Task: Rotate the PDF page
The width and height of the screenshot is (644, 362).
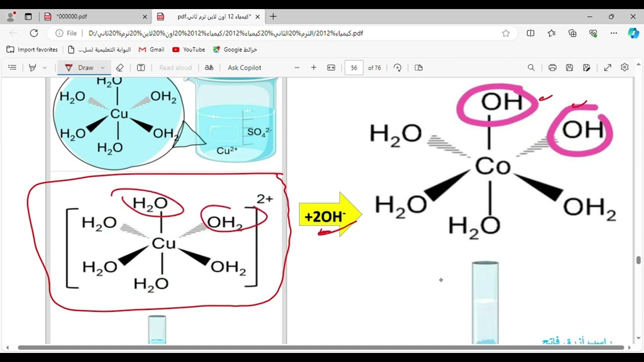Action: [397, 67]
